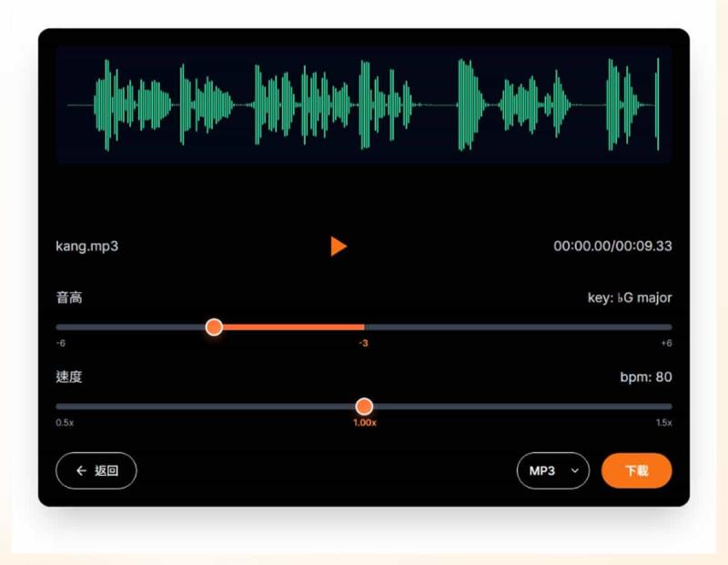Click the 速度 speed label
Viewport: 728px width, 565px height.
[x=69, y=377]
